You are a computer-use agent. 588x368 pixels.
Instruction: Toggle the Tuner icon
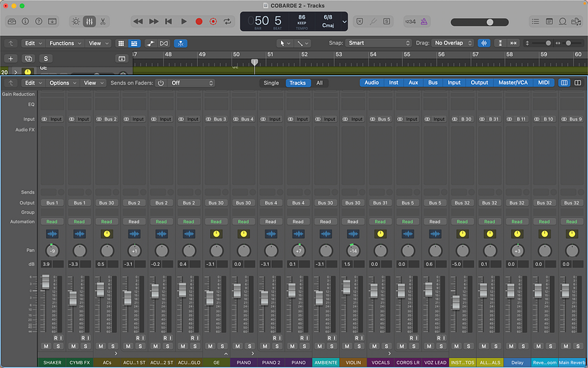tap(373, 22)
